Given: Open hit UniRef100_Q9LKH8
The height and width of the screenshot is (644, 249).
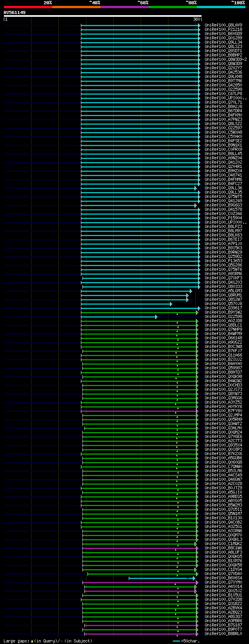Looking at the screenshot, I should (223, 76).
